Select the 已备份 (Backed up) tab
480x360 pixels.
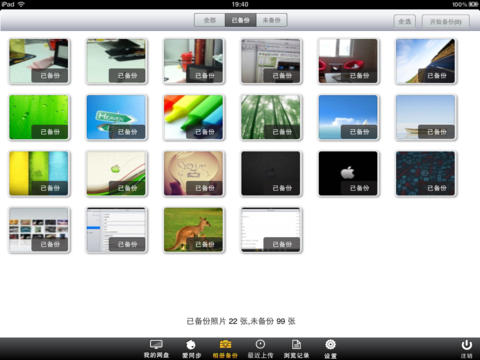point(241,20)
